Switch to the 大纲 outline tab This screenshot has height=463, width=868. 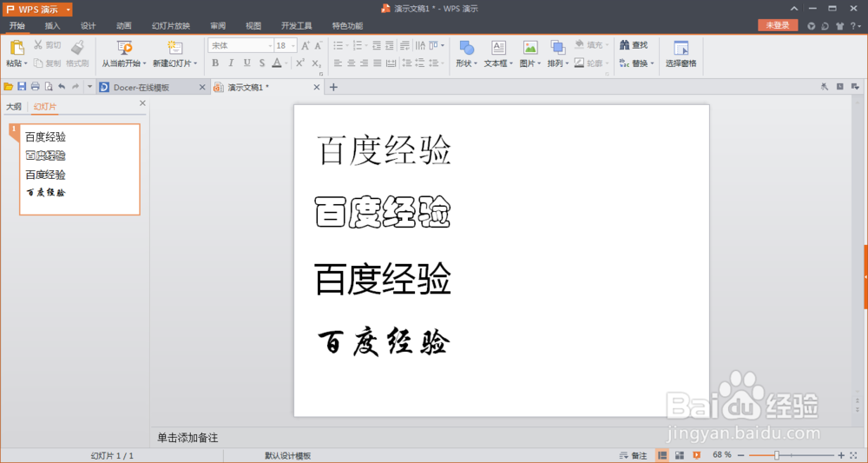(x=14, y=106)
